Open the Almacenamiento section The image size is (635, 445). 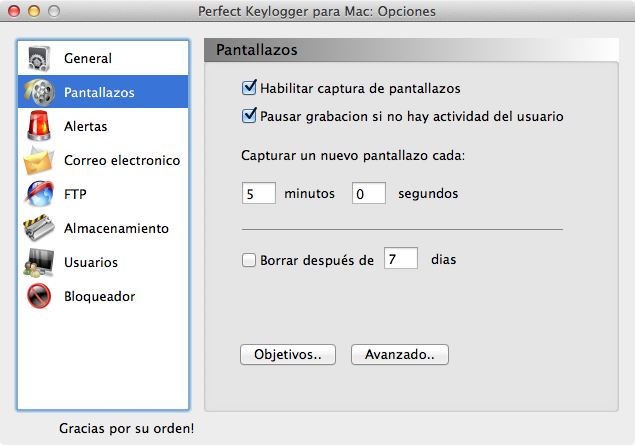103,228
